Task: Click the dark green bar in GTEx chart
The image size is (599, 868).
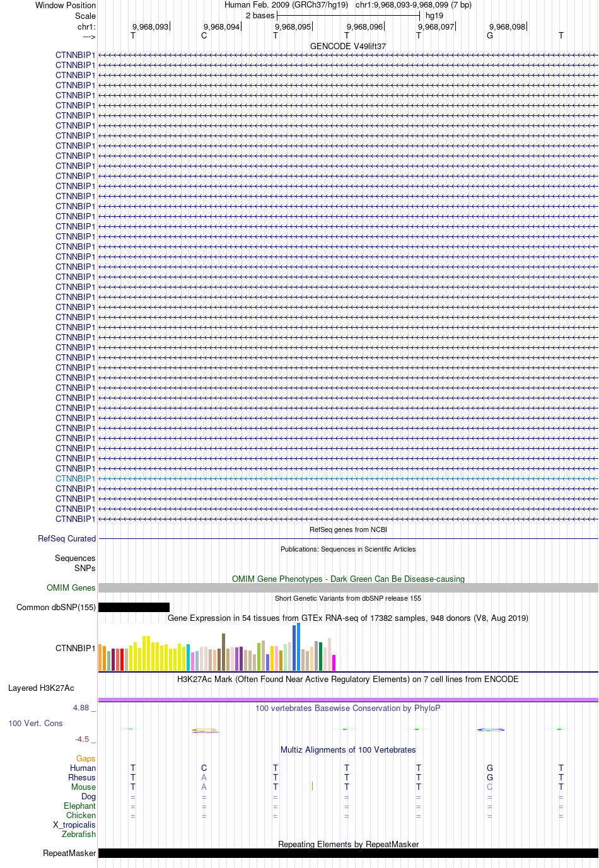Action: point(320,656)
